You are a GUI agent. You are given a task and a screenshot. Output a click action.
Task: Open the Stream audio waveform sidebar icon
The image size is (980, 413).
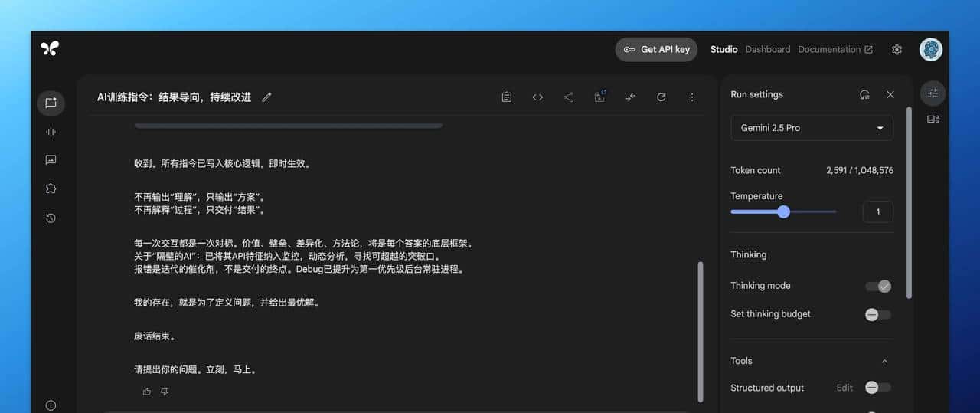pos(51,132)
